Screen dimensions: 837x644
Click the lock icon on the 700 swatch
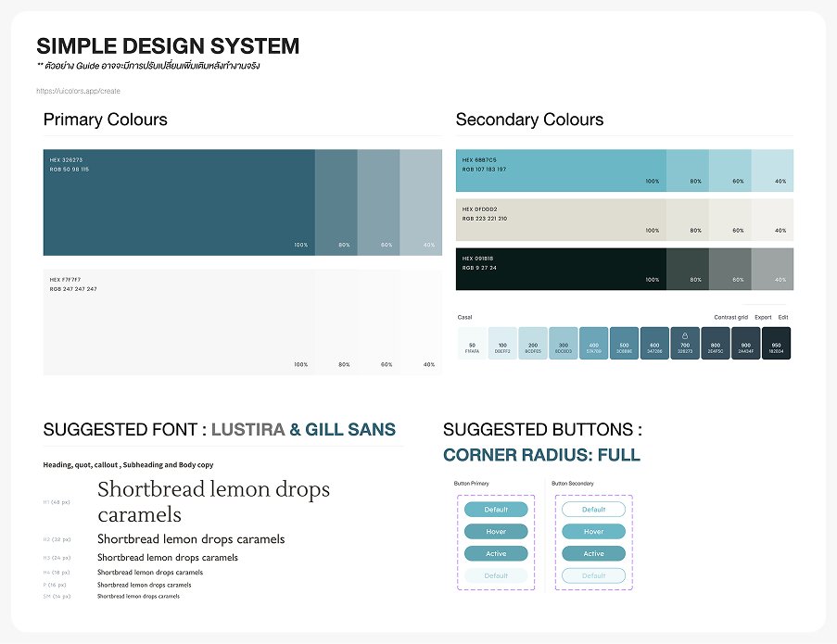point(685,335)
